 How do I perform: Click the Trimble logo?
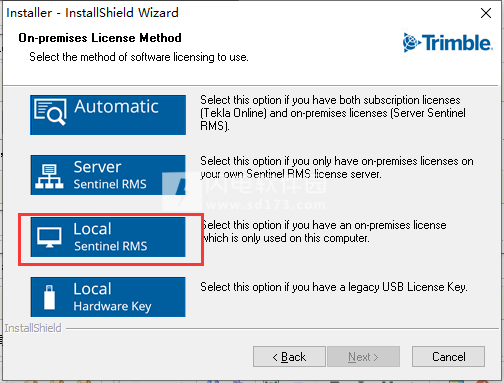tap(447, 43)
